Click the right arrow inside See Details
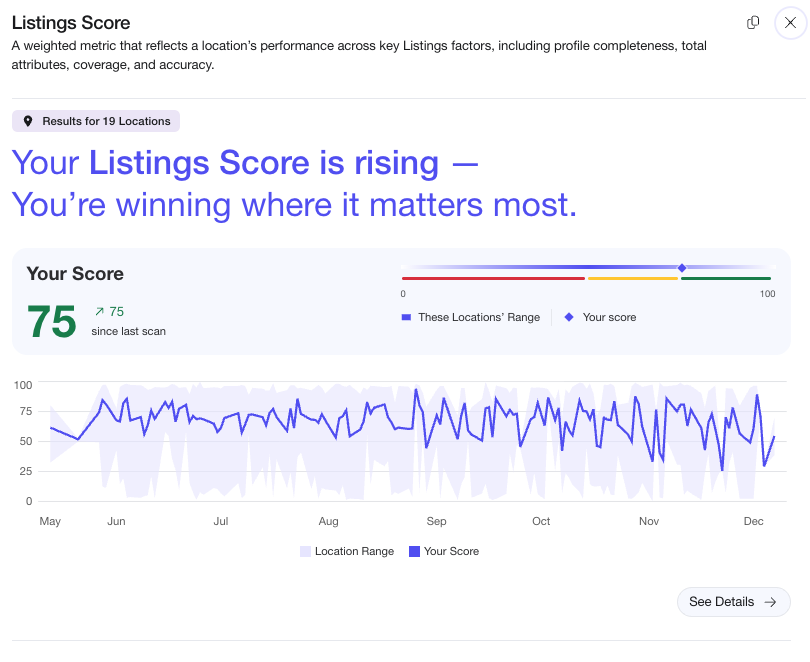This screenshot has height=662, width=810. (x=770, y=602)
